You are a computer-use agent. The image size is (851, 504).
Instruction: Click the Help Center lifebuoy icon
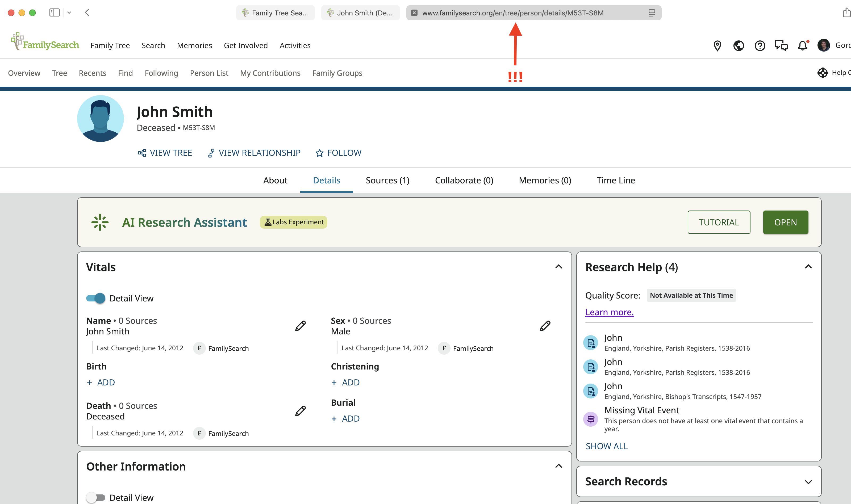coord(823,73)
